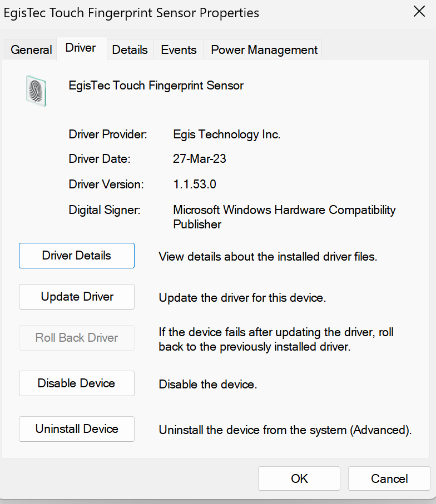Click the Uninstall Device button
The height and width of the screenshot is (504, 436).
coord(77,429)
